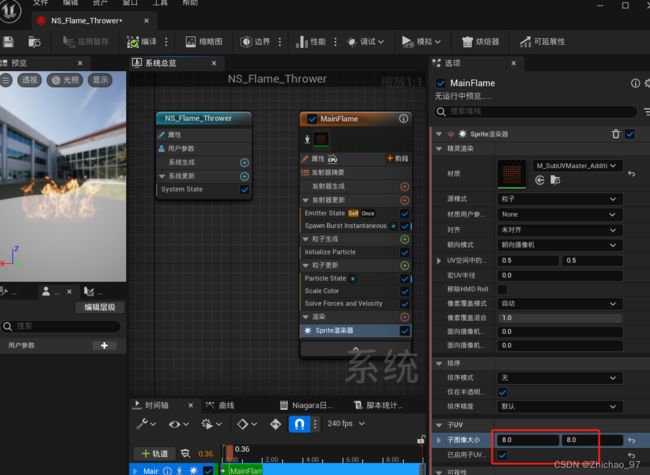Screen dimensions: 650x475
Task: Switch to the System Overview (系统总览) tab
Action: (x=160, y=63)
